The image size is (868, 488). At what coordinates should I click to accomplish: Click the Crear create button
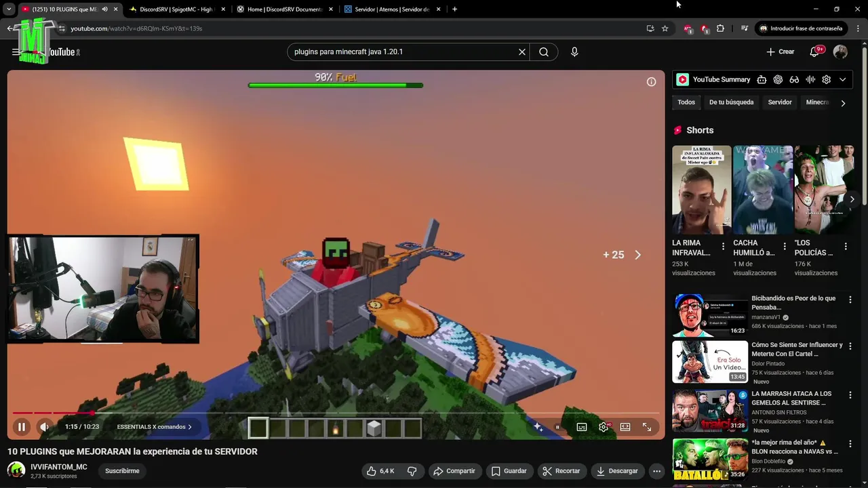click(780, 52)
